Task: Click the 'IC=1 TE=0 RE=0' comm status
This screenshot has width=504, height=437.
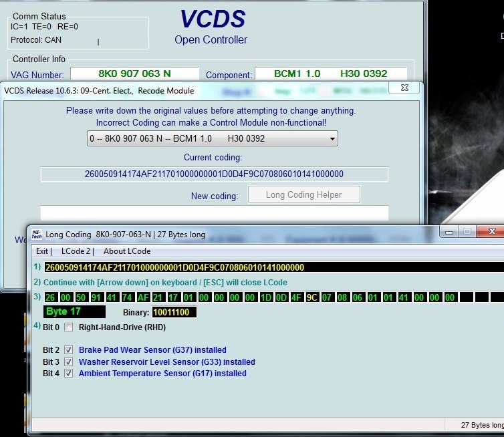Action: [x=44, y=27]
